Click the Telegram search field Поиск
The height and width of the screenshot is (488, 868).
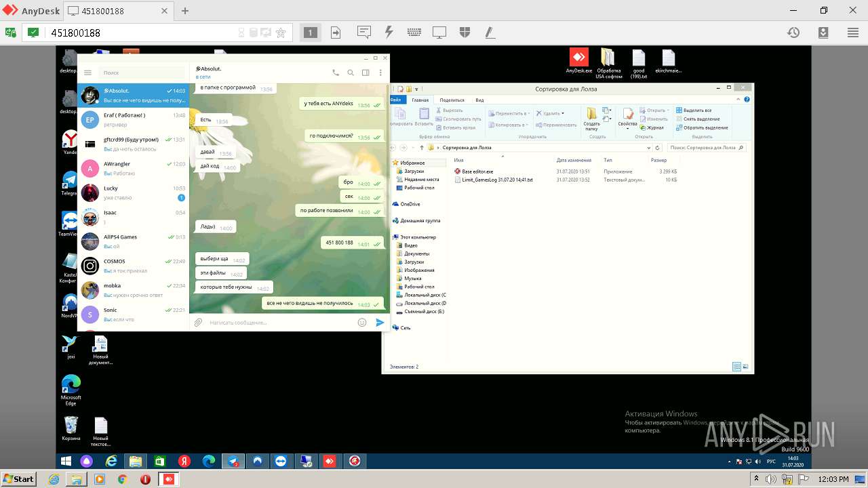pyautogui.click(x=142, y=73)
